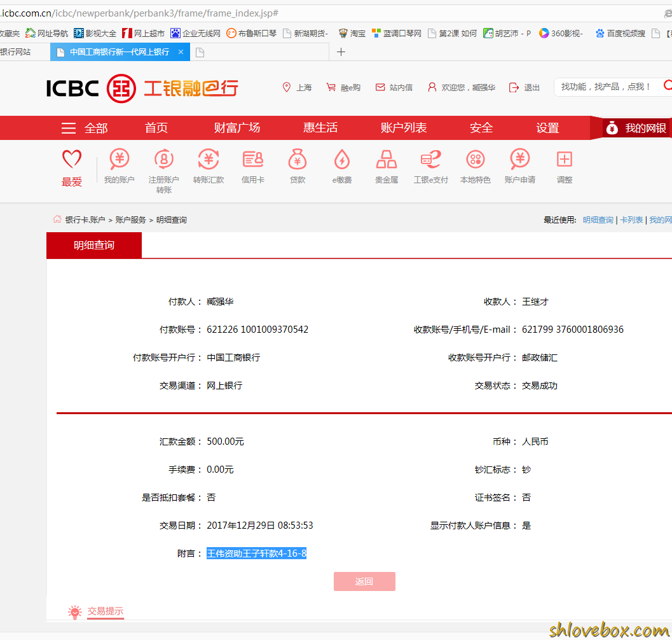Click the 交易提示 lightbulb icon
The image size is (672, 640).
(x=74, y=611)
